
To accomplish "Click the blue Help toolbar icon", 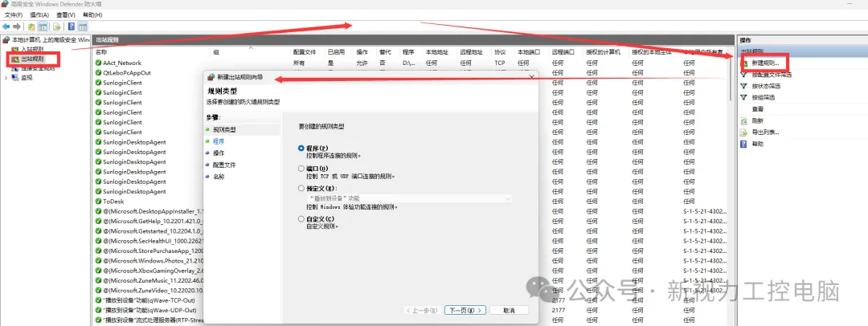I will (x=72, y=26).
